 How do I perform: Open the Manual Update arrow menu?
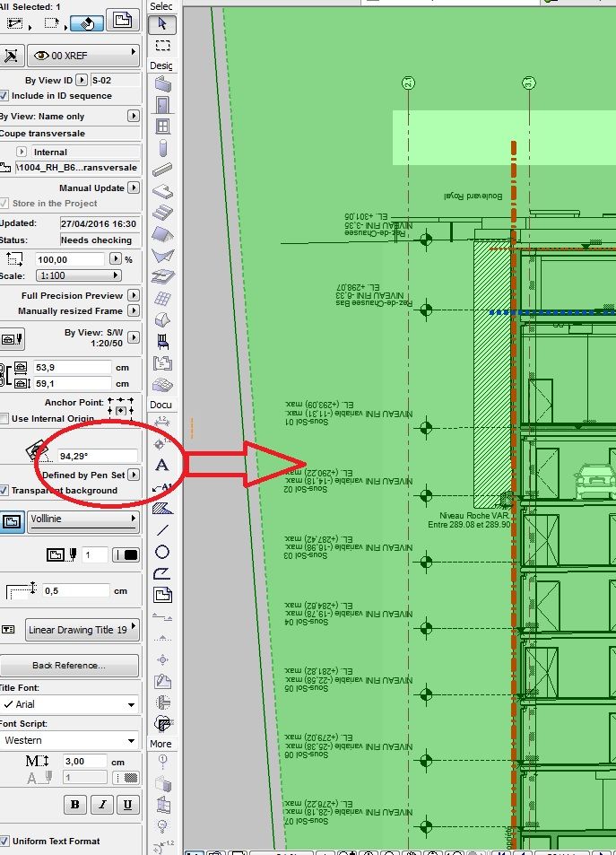[134, 188]
